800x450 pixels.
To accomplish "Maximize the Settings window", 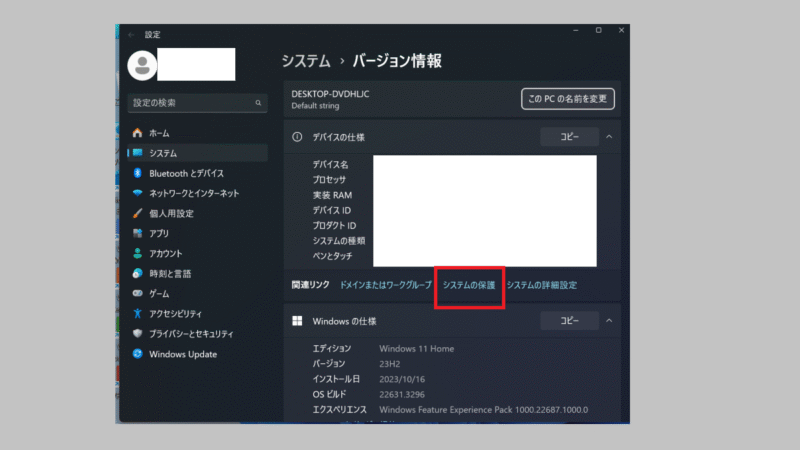I will [598, 30].
